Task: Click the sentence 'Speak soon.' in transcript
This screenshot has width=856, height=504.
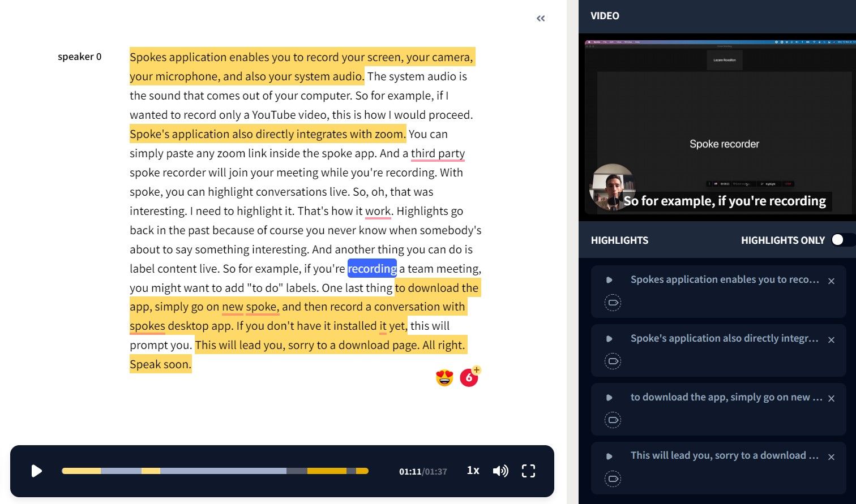Action: tap(161, 364)
